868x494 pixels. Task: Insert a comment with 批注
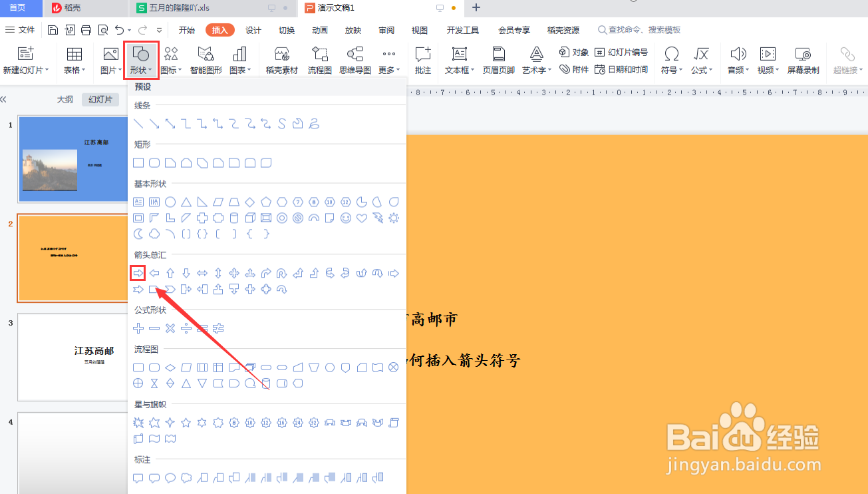pyautogui.click(x=423, y=61)
